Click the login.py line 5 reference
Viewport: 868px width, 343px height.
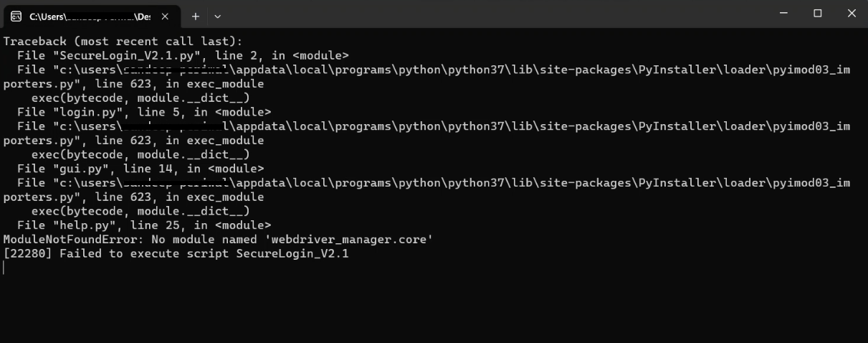(144, 112)
